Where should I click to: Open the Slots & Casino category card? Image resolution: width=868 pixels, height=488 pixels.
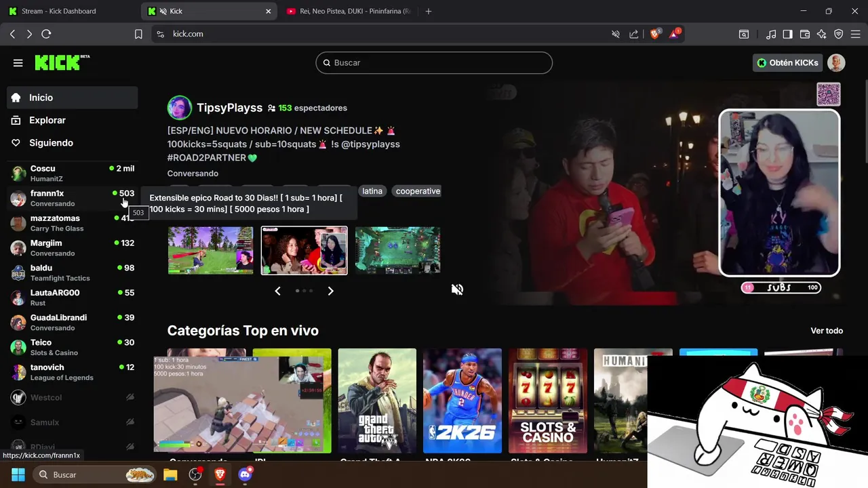(x=548, y=401)
